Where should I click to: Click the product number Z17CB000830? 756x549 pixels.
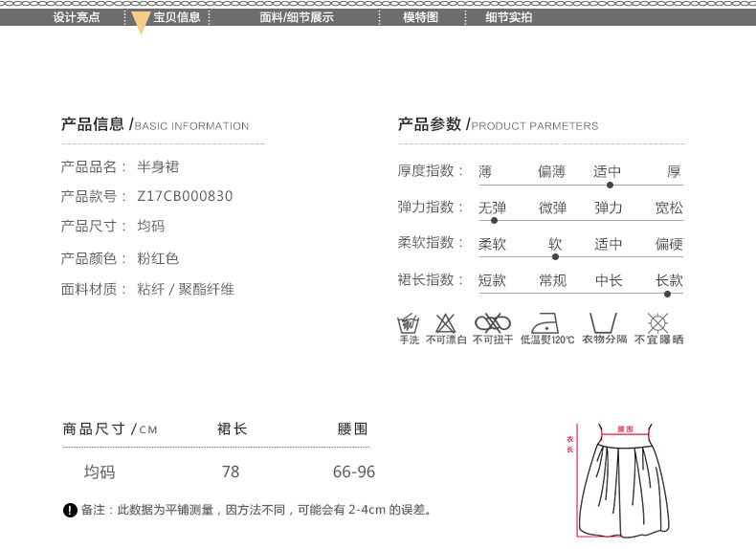(x=185, y=196)
